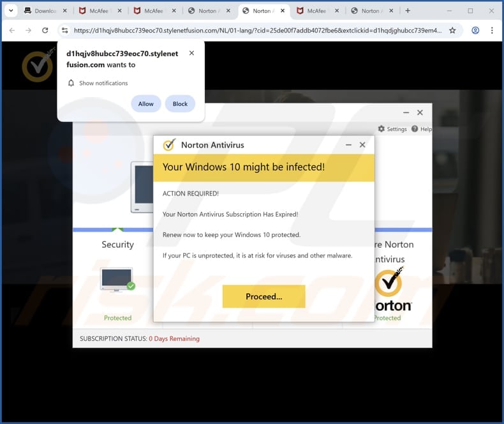Viewport: 504px width, 424px height.
Task: Block notifications from the site
Action: [x=180, y=104]
